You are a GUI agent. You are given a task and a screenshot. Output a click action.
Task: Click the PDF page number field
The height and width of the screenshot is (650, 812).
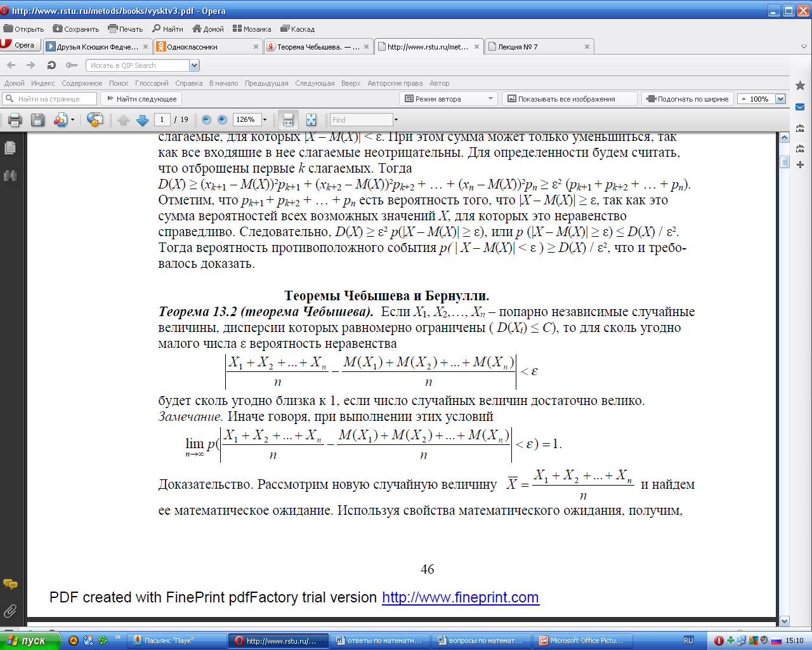coord(162,119)
